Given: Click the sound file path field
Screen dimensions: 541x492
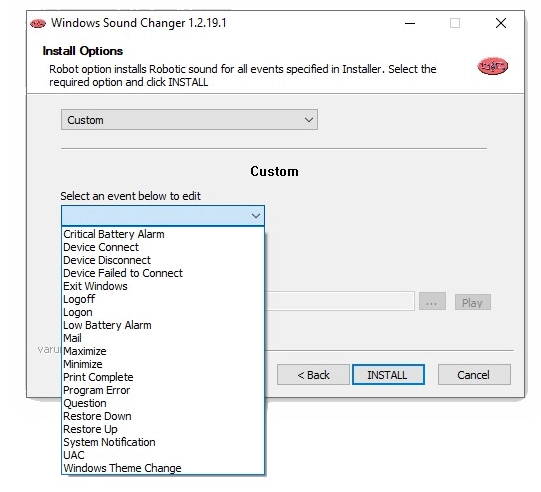Looking at the screenshot, I should click(340, 301).
